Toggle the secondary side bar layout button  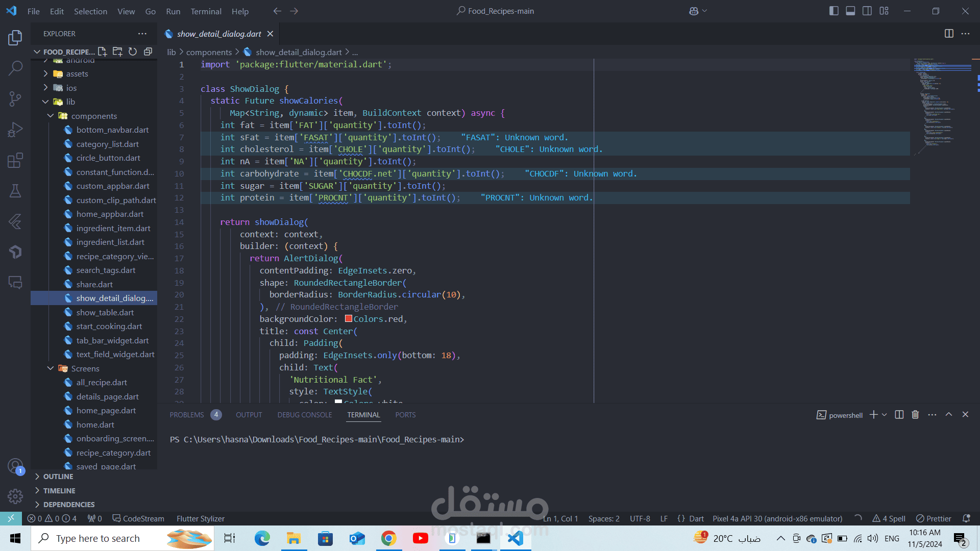coord(867,11)
